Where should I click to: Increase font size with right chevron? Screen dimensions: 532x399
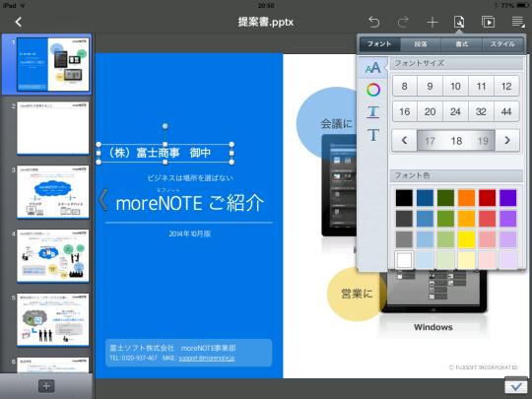click(x=507, y=140)
